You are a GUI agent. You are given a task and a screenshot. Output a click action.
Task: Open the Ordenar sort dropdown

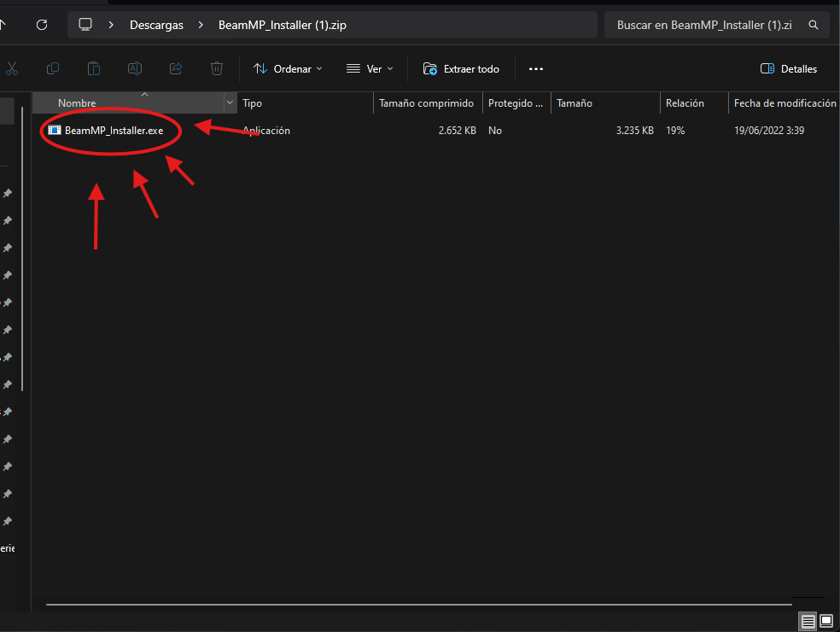pyautogui.click(x=288, y=68)
